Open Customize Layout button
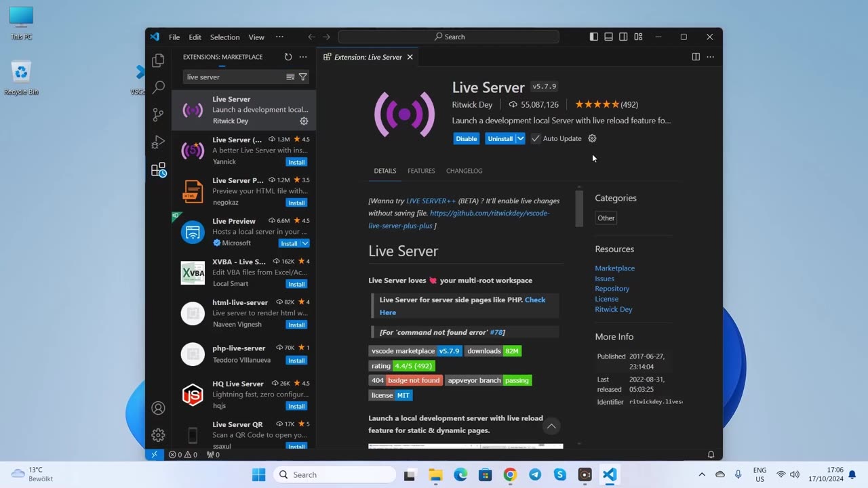The image size is (868, 488). [x=638, y=37]
